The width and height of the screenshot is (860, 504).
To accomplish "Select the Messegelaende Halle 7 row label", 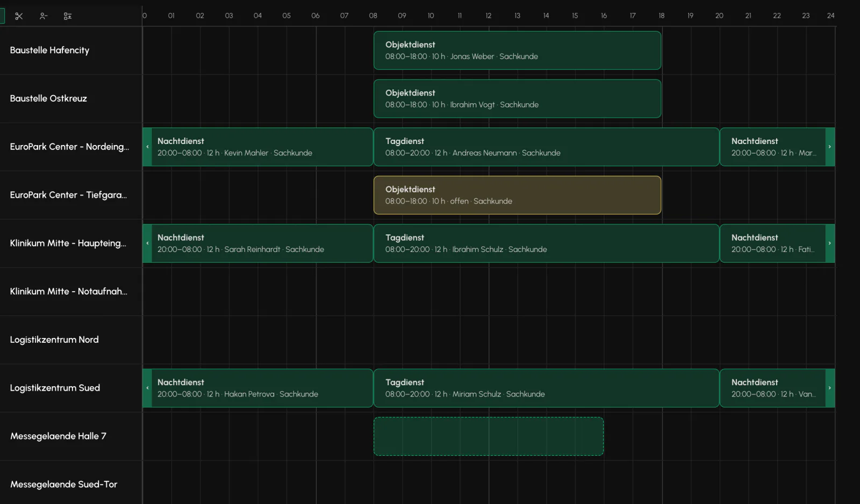I will pyautogui.click(x=58, y=436).
